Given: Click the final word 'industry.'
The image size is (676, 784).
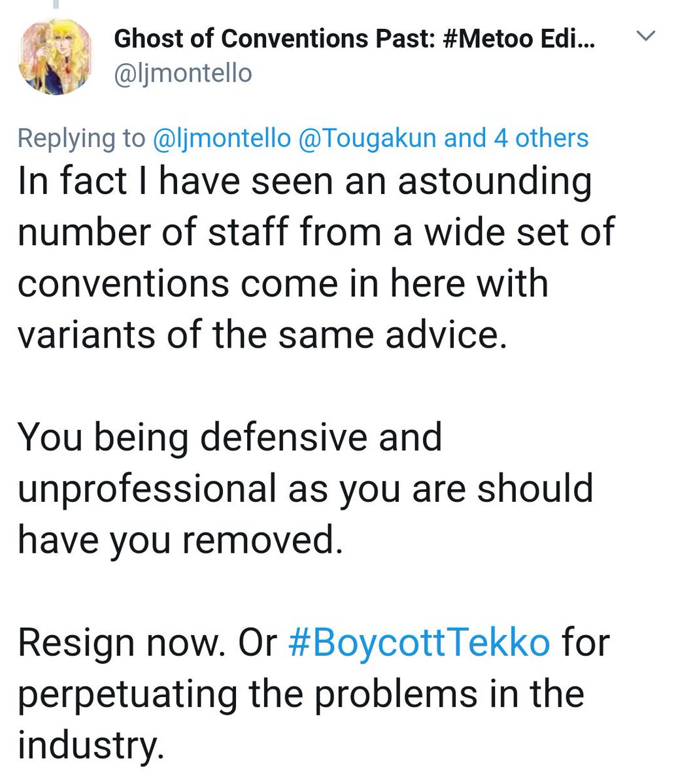Looking at the screenshot, I should tap(90, 745).
